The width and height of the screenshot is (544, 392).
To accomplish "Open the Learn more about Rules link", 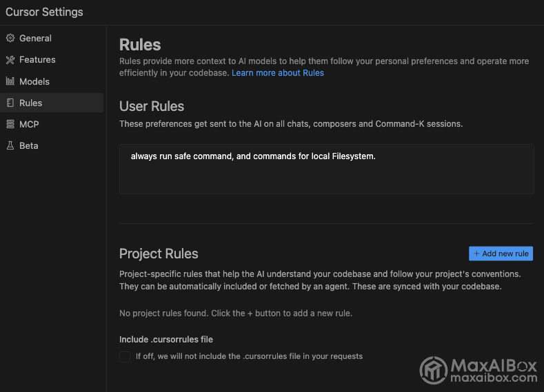I will (x=278, y=73).
